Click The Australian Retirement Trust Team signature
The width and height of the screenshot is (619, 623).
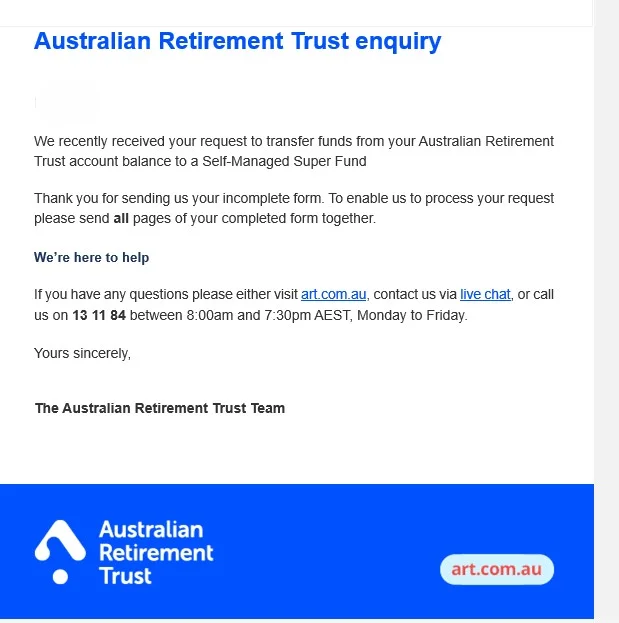pyautogui.click(x=160, y=408)
